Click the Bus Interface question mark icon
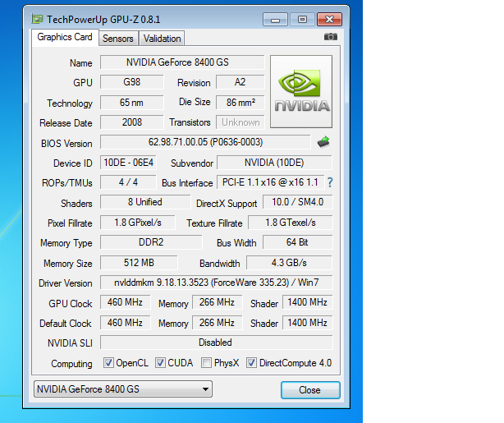This screenshot has width=504, height=423. (x=330, y=182)
